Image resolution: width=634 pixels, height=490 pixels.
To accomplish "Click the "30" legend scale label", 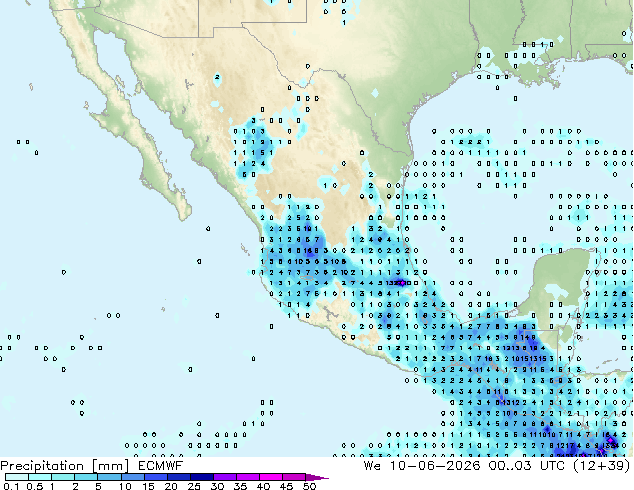I will [x=217, y=486].
